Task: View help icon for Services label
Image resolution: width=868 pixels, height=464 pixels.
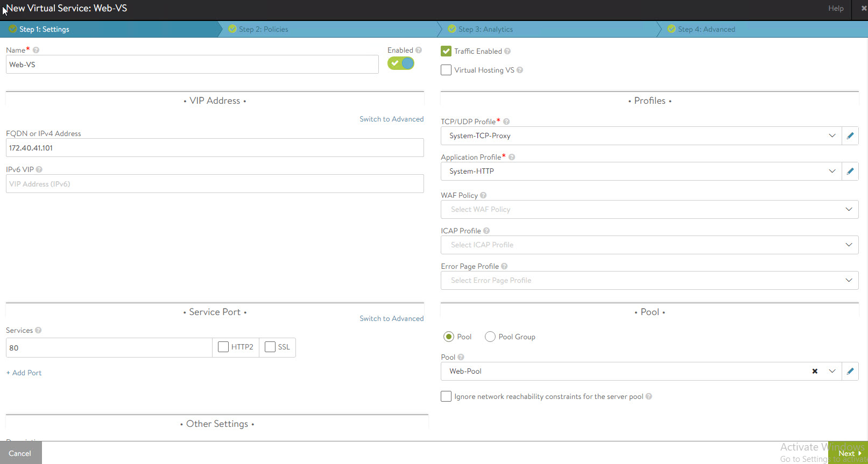Action: coord(38,330)
